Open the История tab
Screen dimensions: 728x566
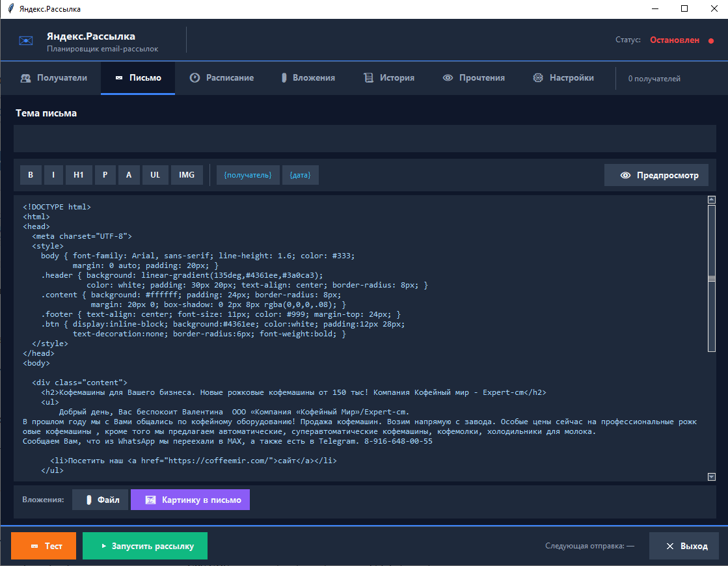tap(389, 78)
